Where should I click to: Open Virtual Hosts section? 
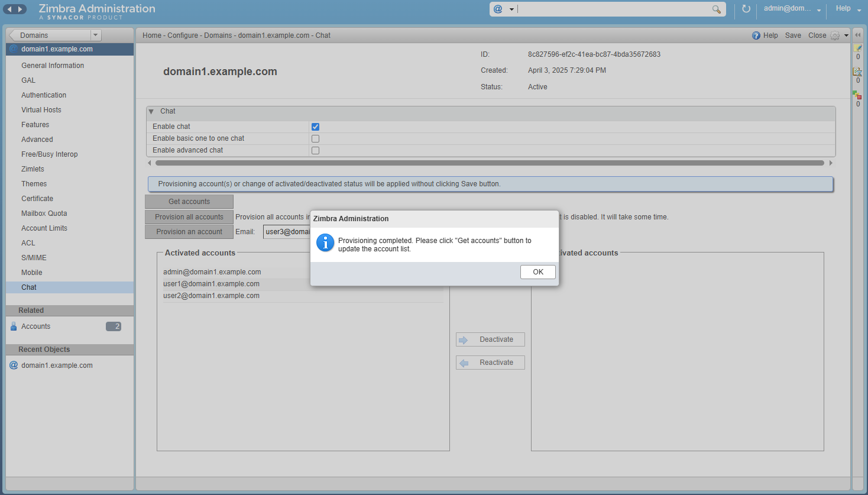41,110
